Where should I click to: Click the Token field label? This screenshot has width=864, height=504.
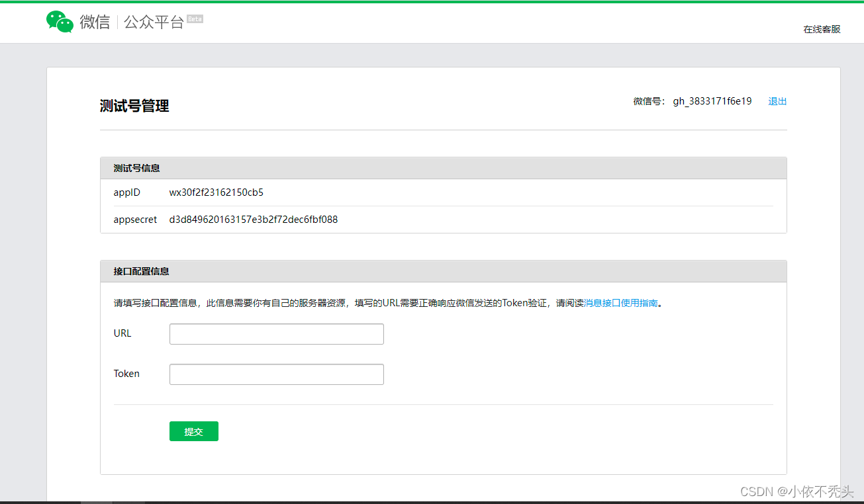[x=126, y=374]
